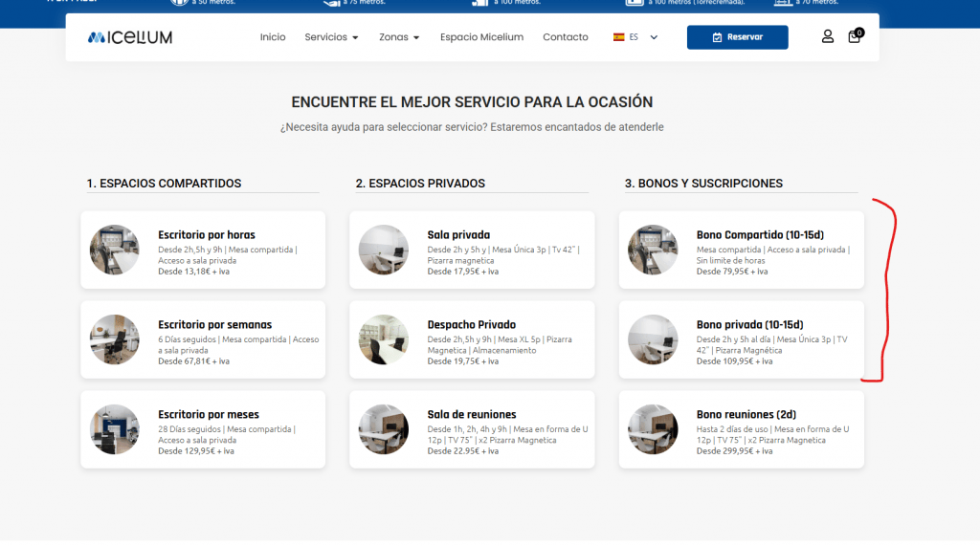The height and width of the screenshot is (546, 980).
Task: Select the Sala de reuniones title
Action: (471, 414)
